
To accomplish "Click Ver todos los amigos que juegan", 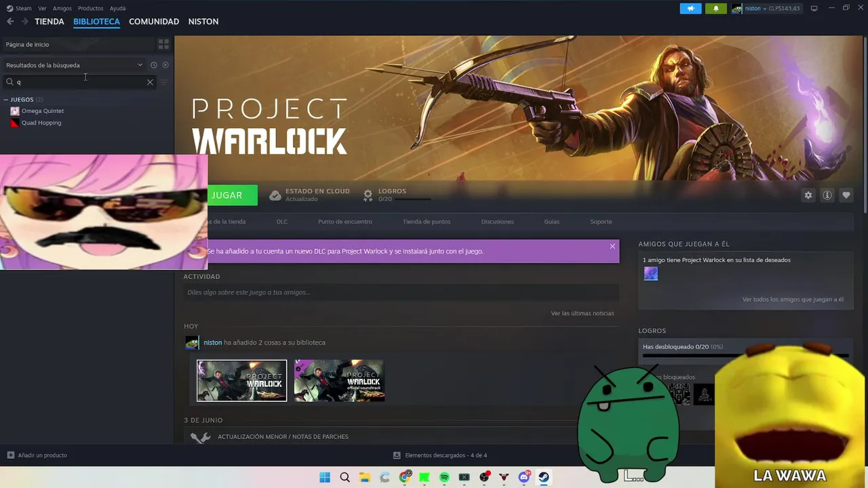I will [793, 300].
